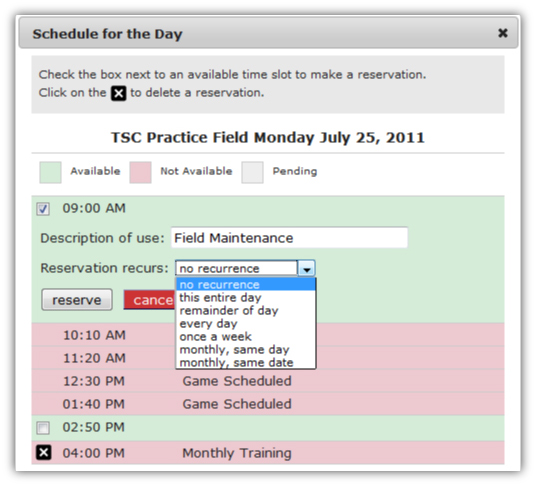
Task: Click the X icon in the instructions text
Action: coord(119,93)
